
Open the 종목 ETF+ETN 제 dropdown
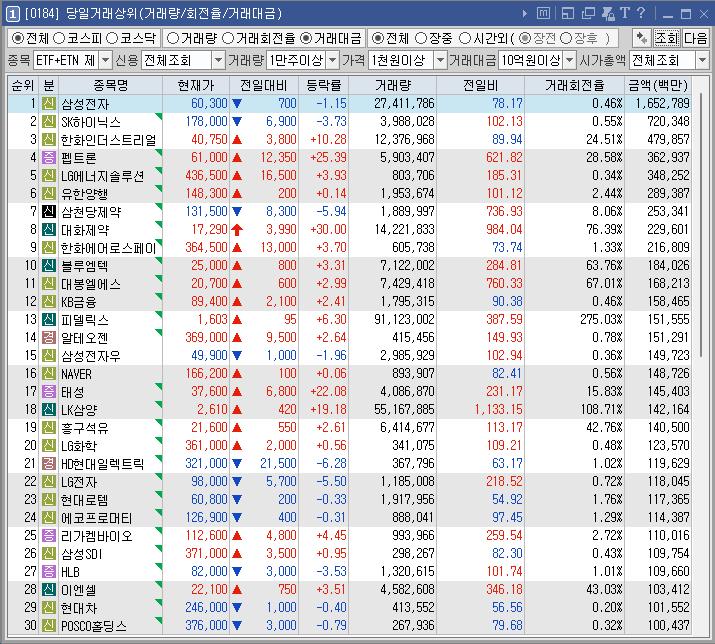pyautogui.click(x=105, y=60)
